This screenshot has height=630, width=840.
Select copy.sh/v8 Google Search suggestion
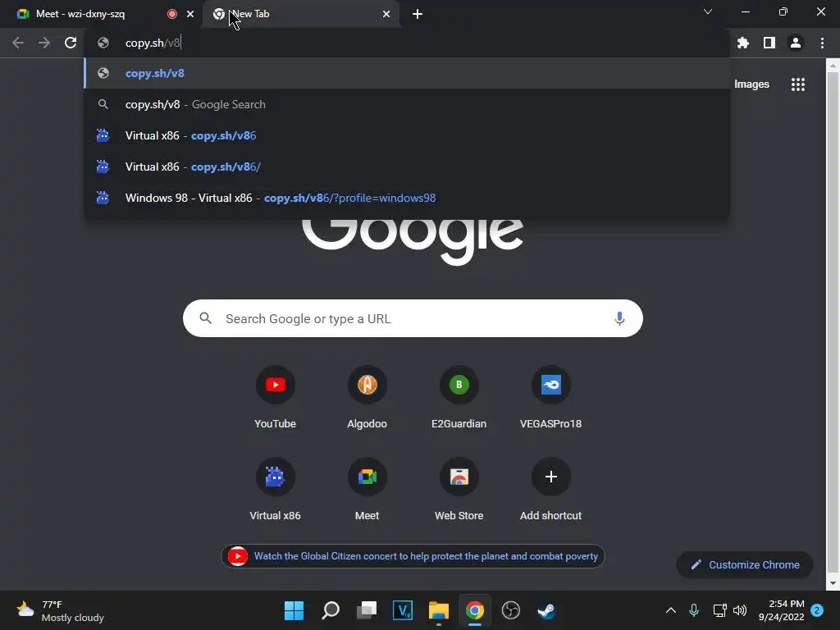(407, 104)
